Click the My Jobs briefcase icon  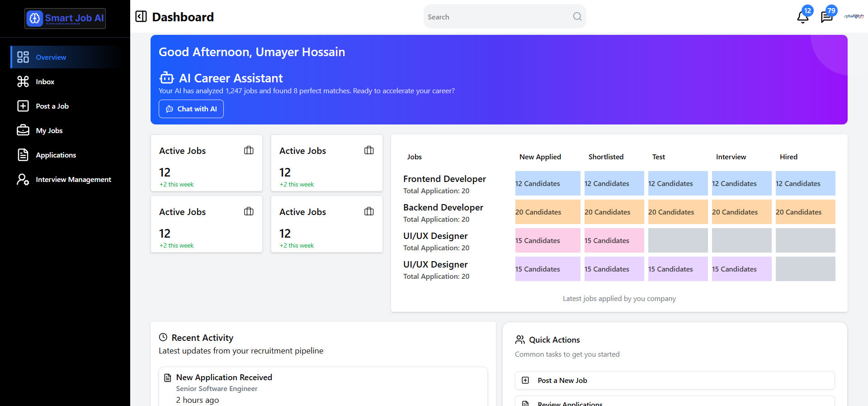tap(23, 130)
